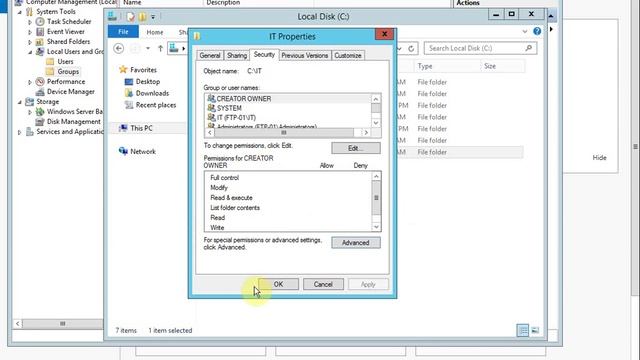640x360 pixels.
Task: Close the IT Properties dialog
Action: [384, 34]
